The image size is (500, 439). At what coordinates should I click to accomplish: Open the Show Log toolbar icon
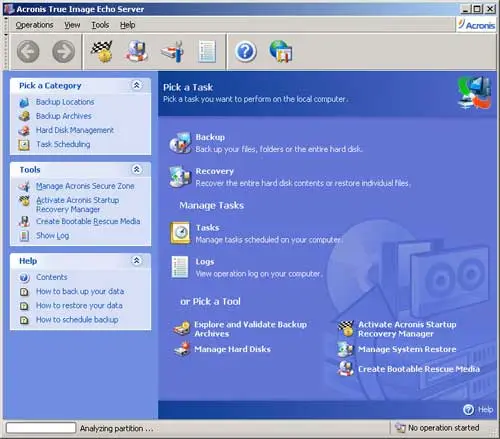tap(207, 52)
